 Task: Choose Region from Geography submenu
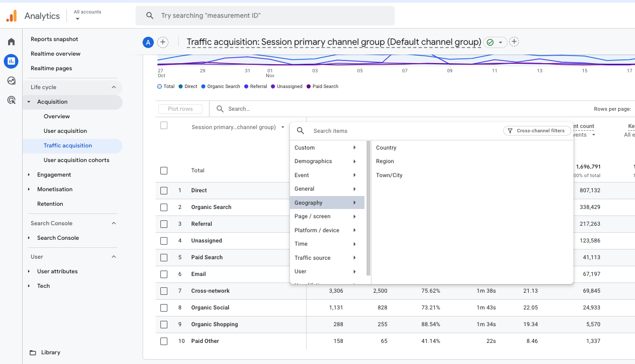click(x=384, y=161)
